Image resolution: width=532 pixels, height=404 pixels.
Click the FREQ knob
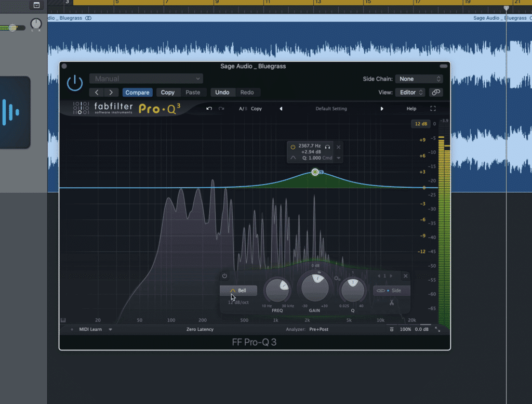277,291
